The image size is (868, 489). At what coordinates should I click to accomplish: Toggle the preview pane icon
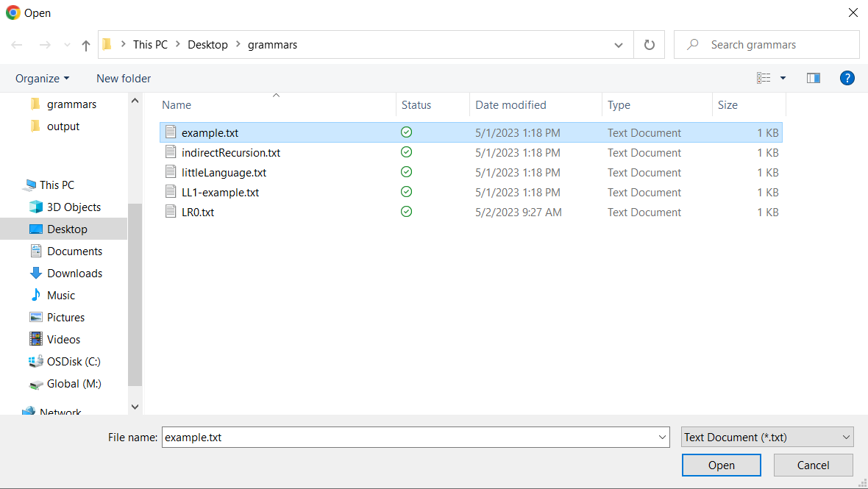tap(813, 78)
